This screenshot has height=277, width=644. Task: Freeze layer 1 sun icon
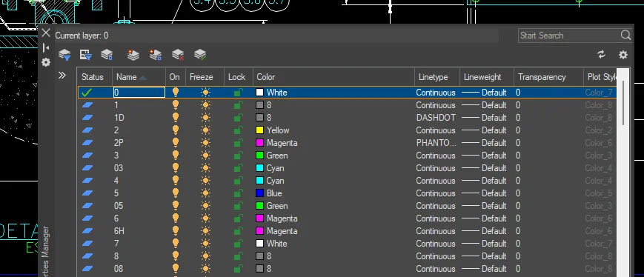pos(206,105)
